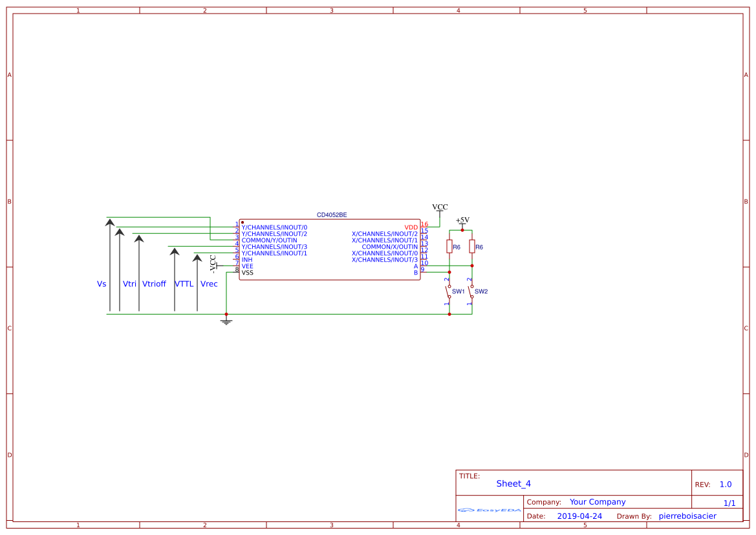The image size is (756, 535).
Task: Select the Company value Your Company
Action: pyautogui.click(x=597, y=501)
